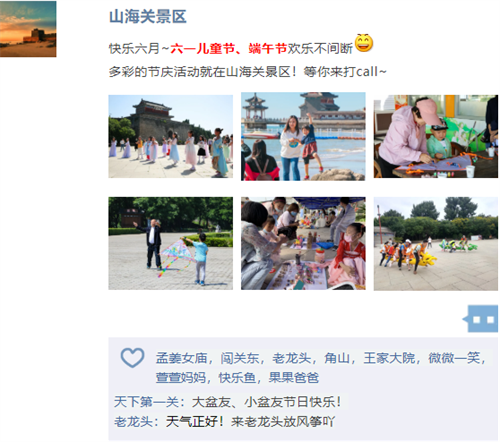Open the hanfu dancers photo by the gate tower

171,136
